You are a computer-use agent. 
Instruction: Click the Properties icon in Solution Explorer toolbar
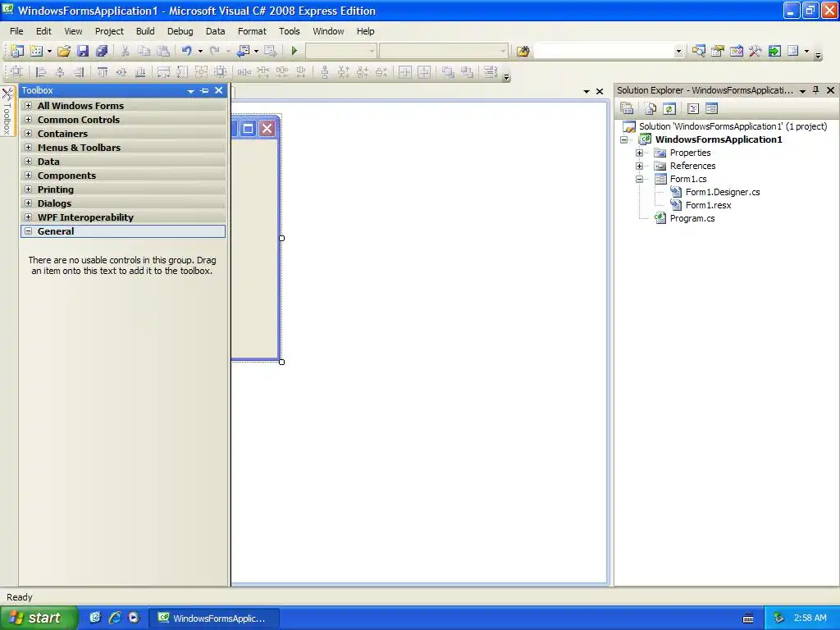(627, 109)
